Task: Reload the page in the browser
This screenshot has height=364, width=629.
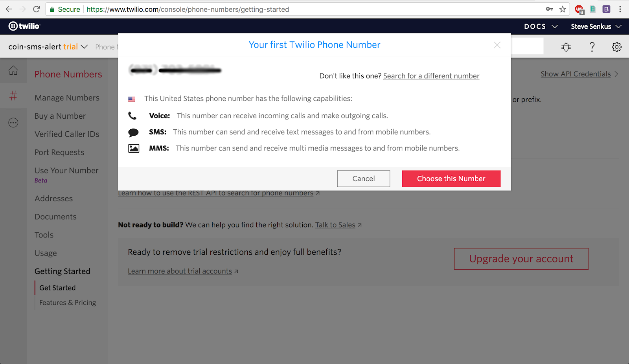Action: pos(37,9)
